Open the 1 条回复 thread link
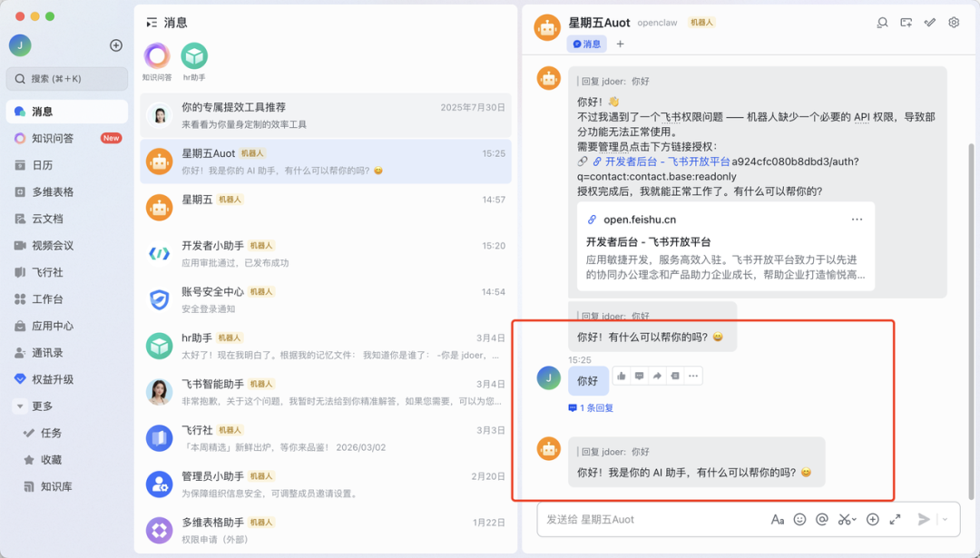Screen dimensions: 980x558 coord(593,407)
